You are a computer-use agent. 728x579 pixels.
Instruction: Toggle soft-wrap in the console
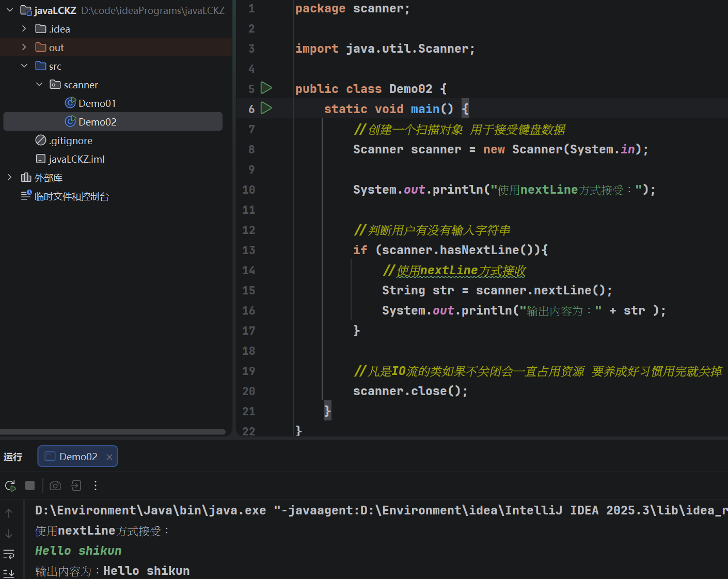pos(9,554)
